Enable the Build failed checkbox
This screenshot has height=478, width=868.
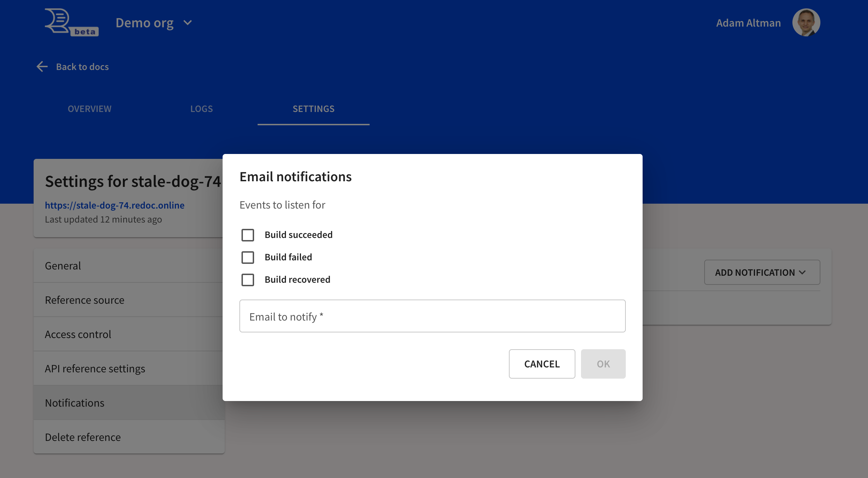pos(248,257)
